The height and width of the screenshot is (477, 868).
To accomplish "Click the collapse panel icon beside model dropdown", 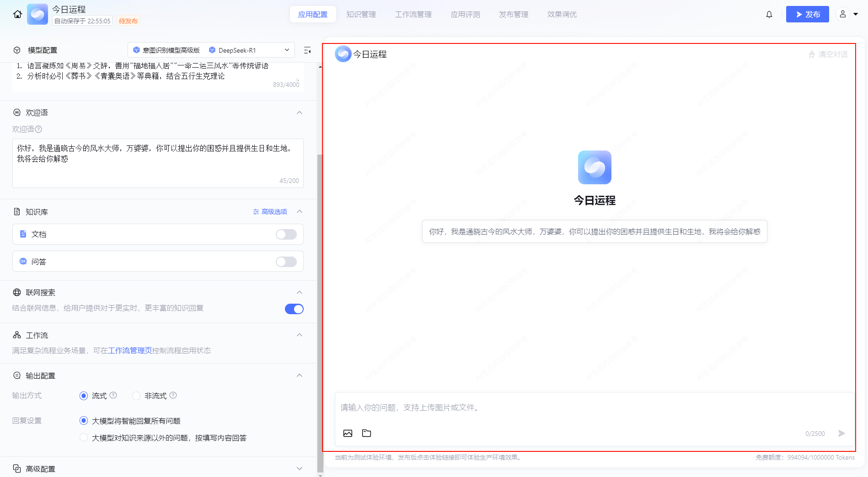I will (x=307, y=50).
